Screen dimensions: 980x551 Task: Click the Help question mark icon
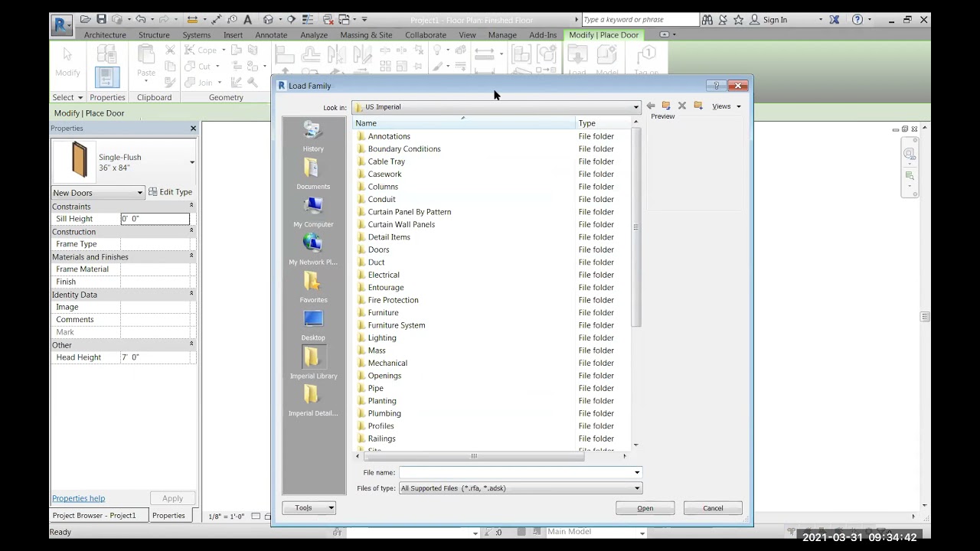coord(857,20)
